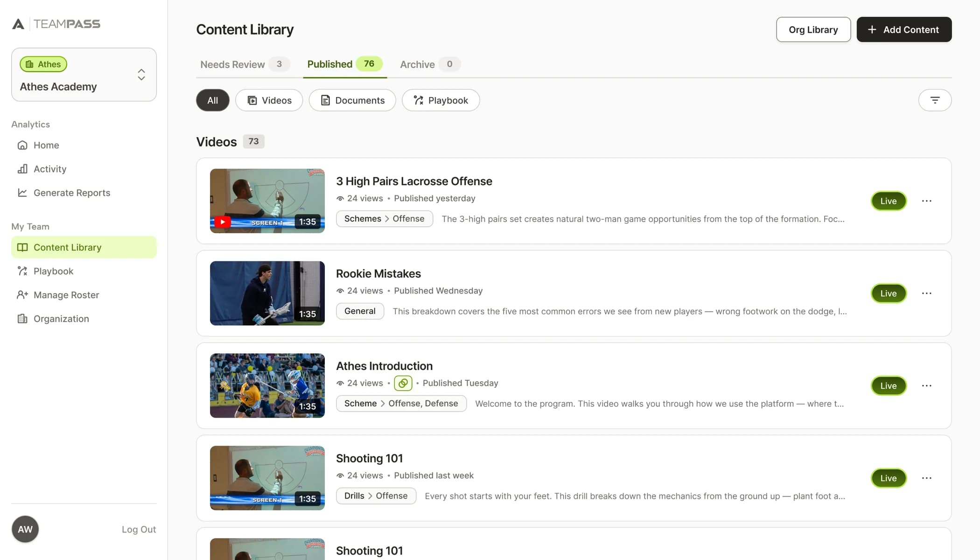
Task: Click linked icon on Athes Introduction
Action: [403, 383]
